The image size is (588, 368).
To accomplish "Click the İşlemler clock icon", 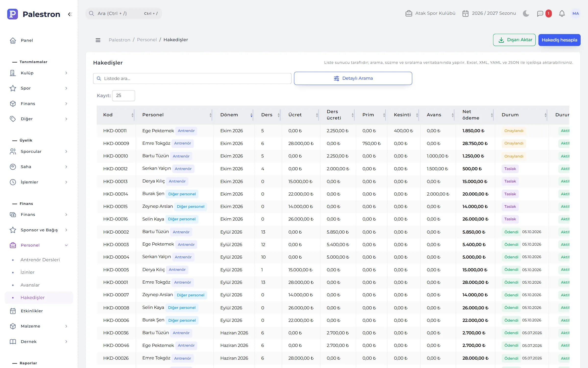I will (x=13, y=182).
